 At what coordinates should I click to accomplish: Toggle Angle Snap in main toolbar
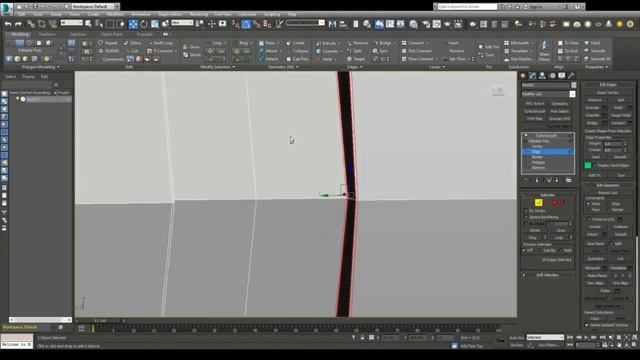pos(246,24)
